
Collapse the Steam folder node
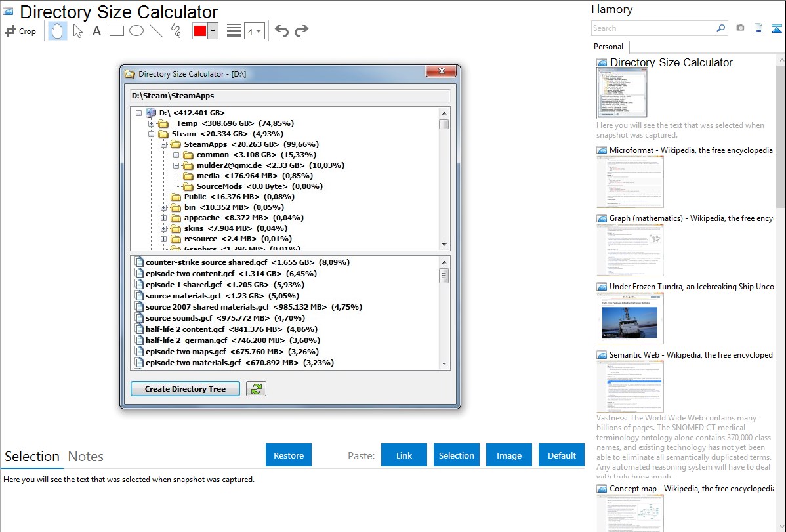click(152, 134)
